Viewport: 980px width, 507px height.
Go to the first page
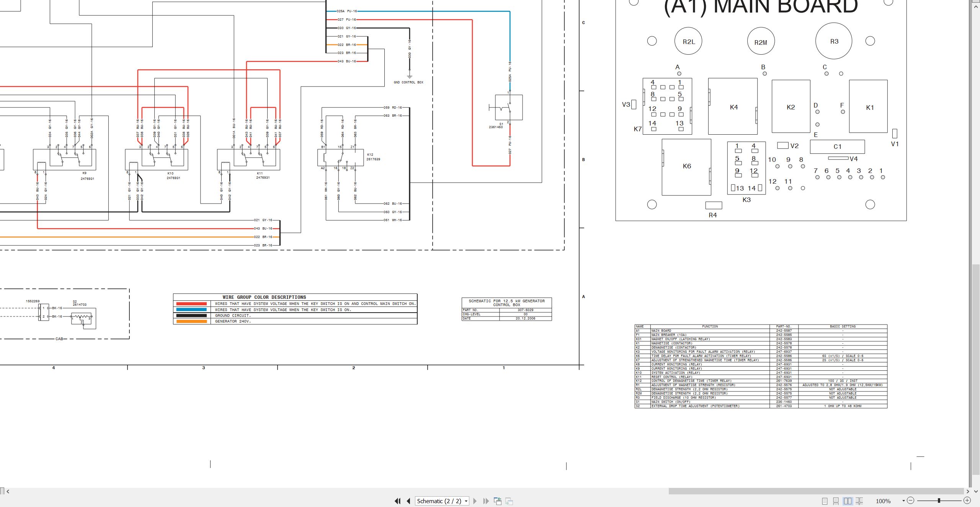398,501
